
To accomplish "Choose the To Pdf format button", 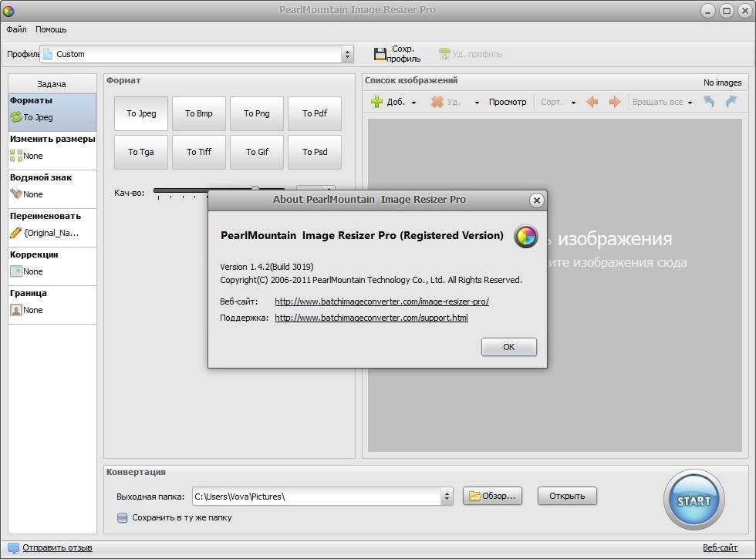I will click(315, 114).
